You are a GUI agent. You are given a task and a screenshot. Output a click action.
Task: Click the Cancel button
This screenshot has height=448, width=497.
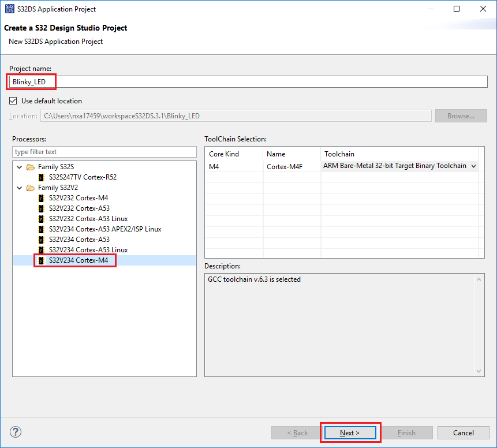click(464, 433)
